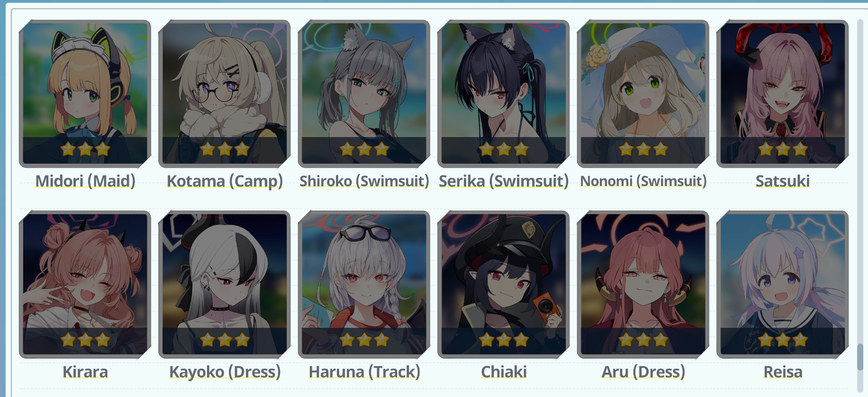Select the Kirara character portrait
Screen dimensions: 868x397
pos(85,285)
